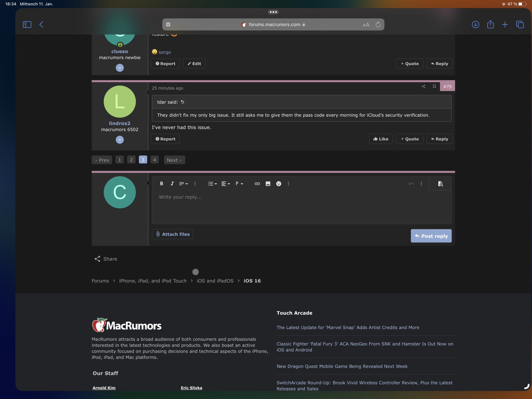Open the list dropdown in editor
The image size is (532, 399).
pos(213,184)
